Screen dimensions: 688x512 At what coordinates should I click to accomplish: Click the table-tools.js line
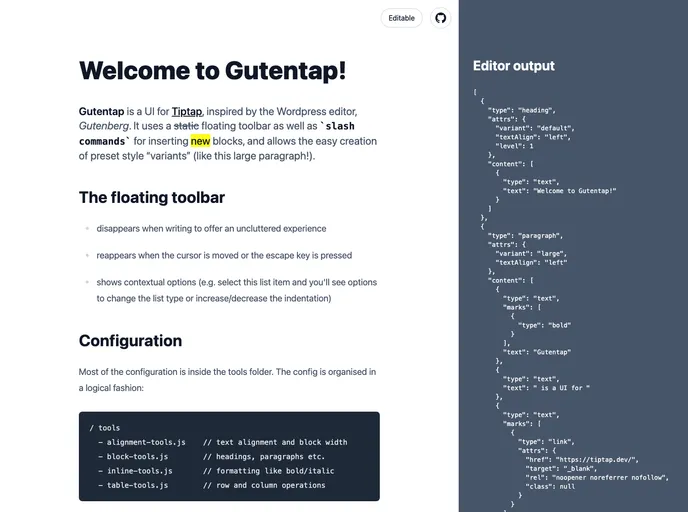click(211, 485)
